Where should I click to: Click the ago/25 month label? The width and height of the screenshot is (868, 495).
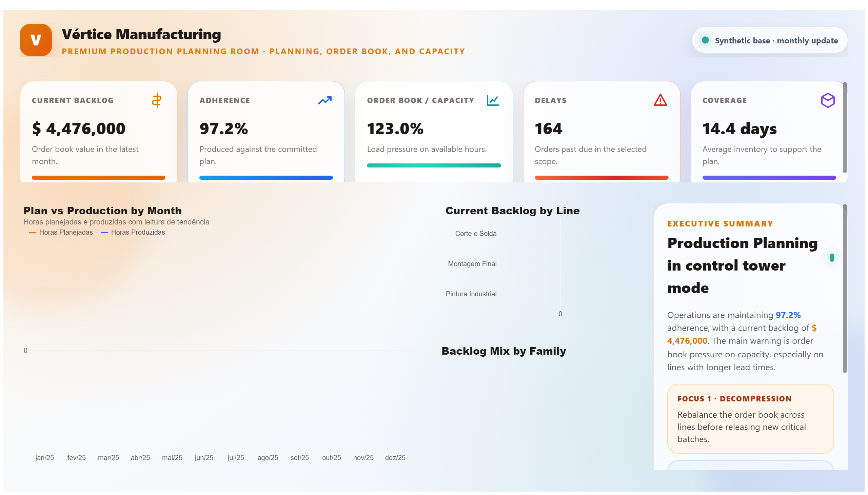tap(268, 458)
